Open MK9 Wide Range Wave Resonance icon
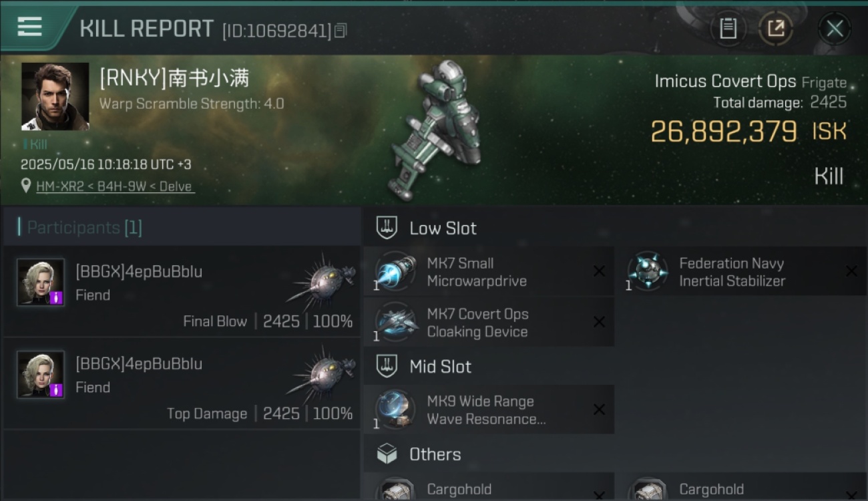 [x=395, y=410]
